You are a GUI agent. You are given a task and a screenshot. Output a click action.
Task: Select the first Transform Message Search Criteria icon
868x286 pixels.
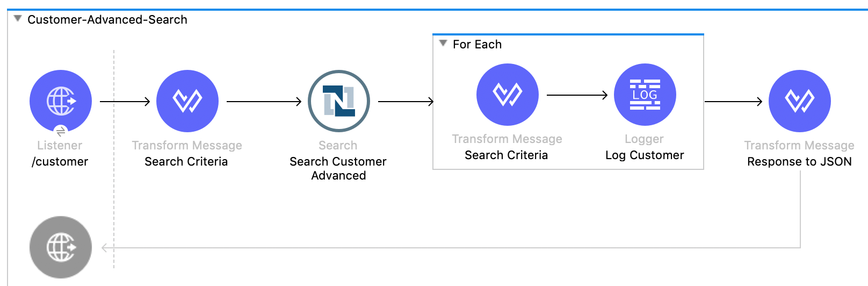[x=187, y=101]
